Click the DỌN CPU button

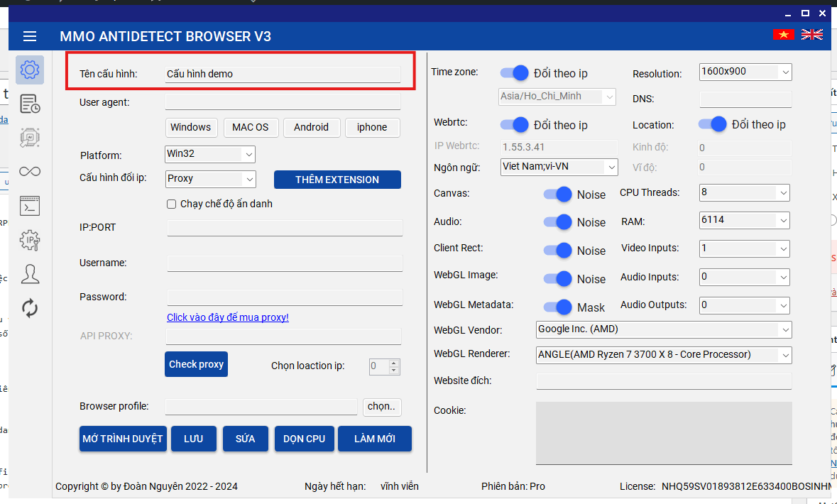tap(305, 439)
